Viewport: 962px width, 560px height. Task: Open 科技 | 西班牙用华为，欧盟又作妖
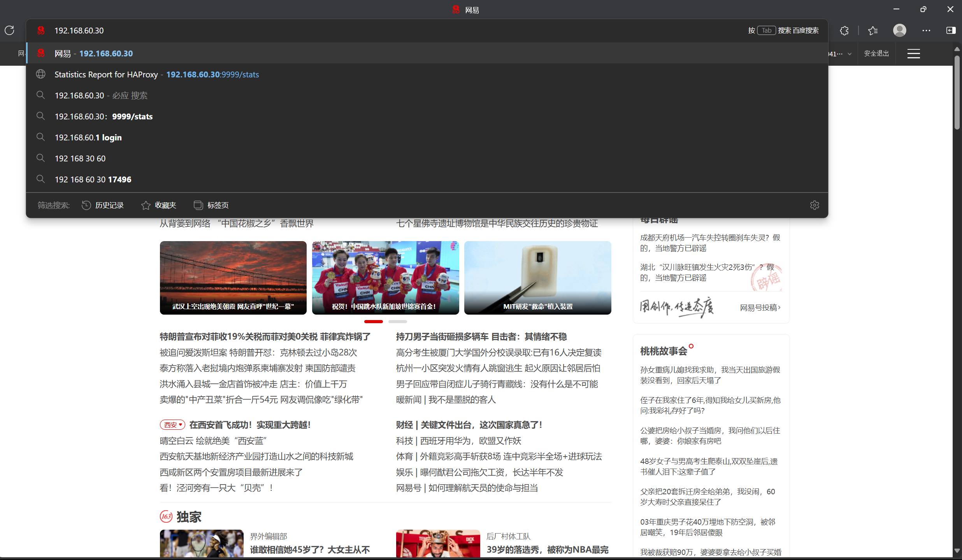459,441
